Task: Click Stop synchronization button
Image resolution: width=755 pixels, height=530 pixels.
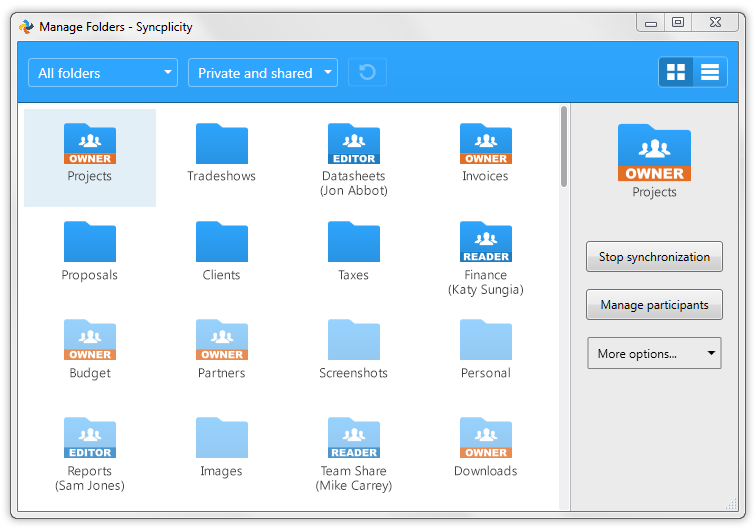Action: [654, 257]
